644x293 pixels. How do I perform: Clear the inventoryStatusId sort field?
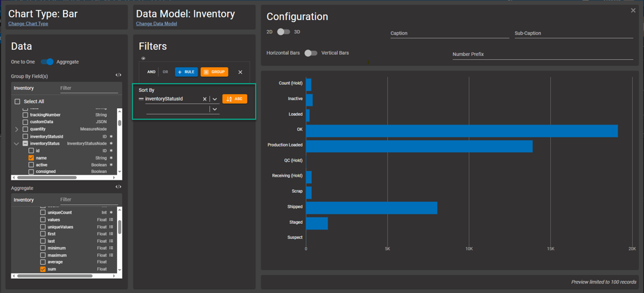(x=204, y=99)
